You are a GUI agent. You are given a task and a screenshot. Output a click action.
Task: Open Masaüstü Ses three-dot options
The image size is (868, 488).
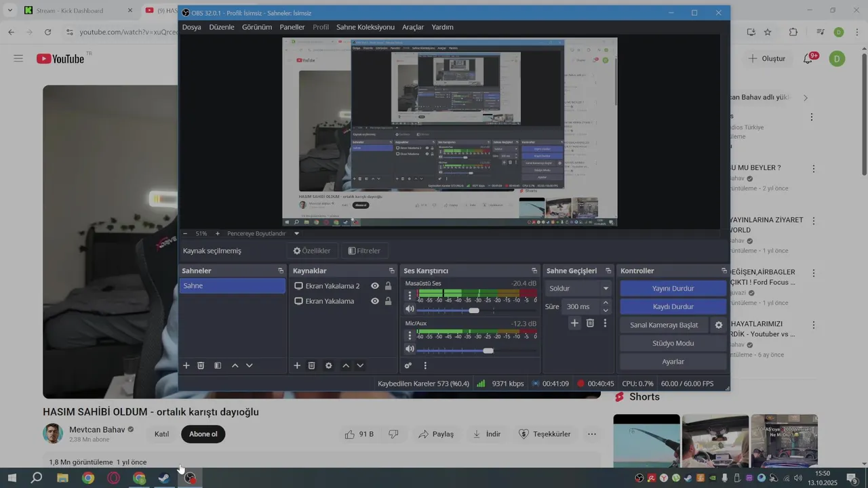tap(410, 296)
